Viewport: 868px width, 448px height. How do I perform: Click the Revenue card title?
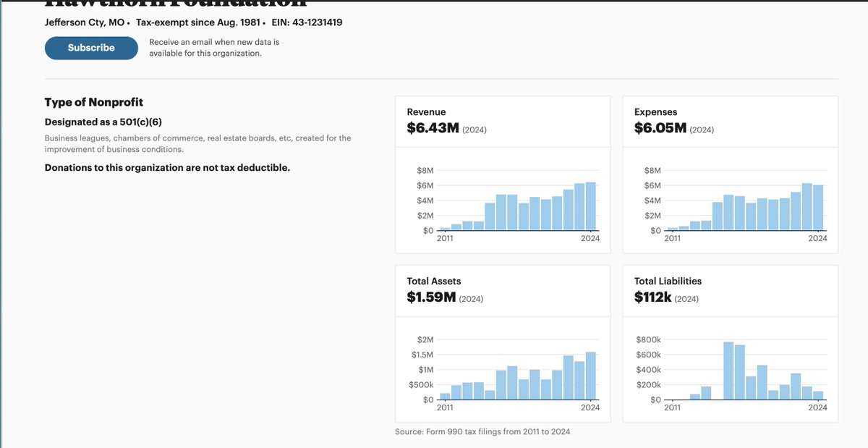[427, 112]
